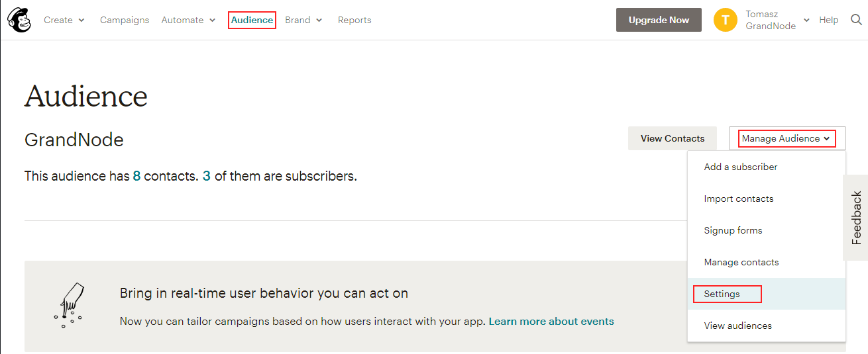This screenshot has height=354, width=868.
Task: Click the Upgrade Now button
Action: [659, 20]
